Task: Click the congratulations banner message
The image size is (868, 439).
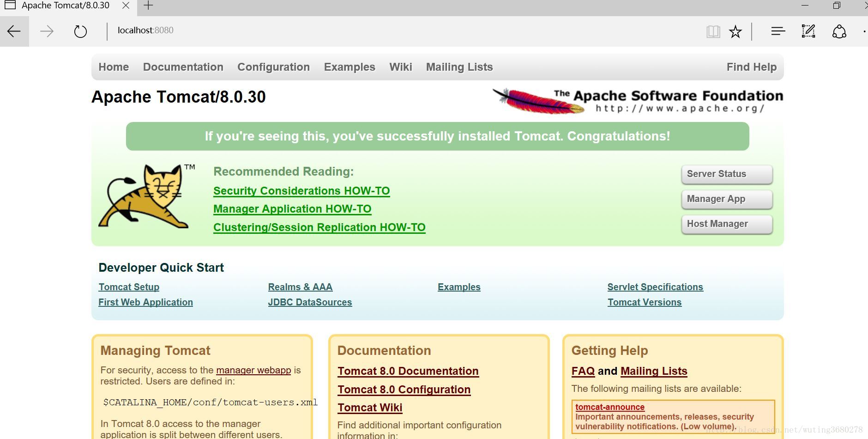Action: click(437, 136)
